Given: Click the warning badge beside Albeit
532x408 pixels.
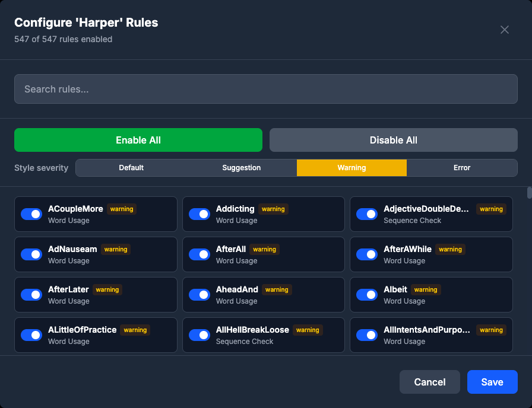Looking at the screenshot, I should tap(426, 290).
